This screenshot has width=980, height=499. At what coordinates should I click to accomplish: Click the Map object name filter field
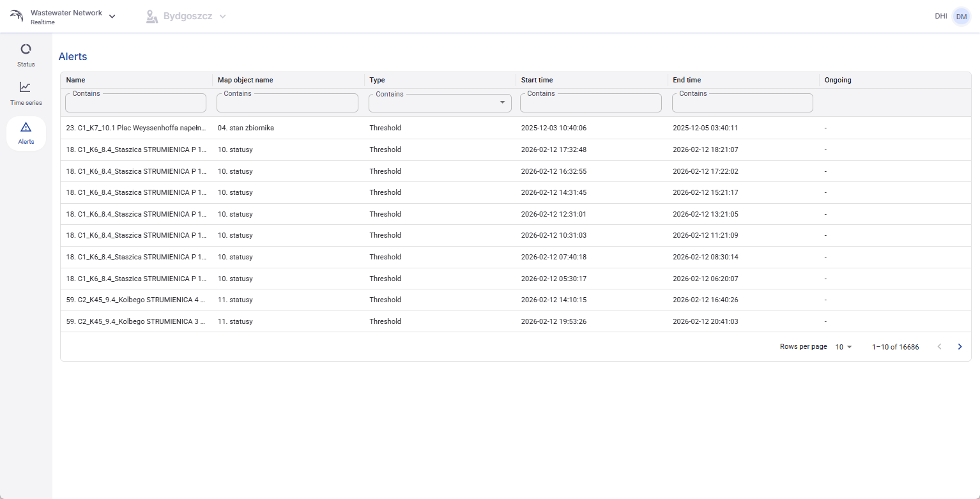(287, 103)
